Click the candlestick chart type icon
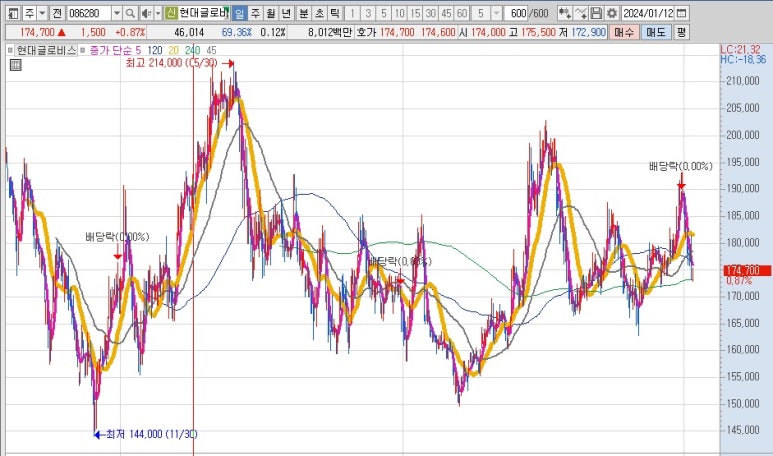 coord(564,13)
